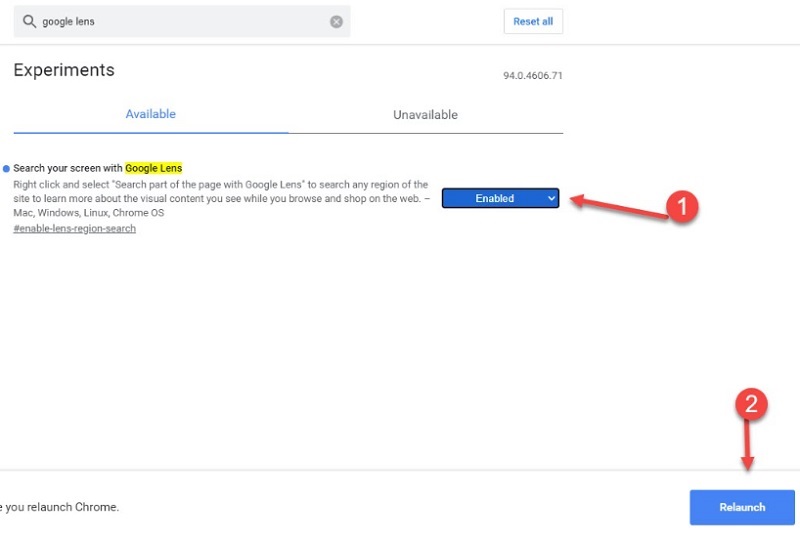The image size is (800, 542).
Task: Click the red numbered circle 1 annotation
Action: click(681, 206)
